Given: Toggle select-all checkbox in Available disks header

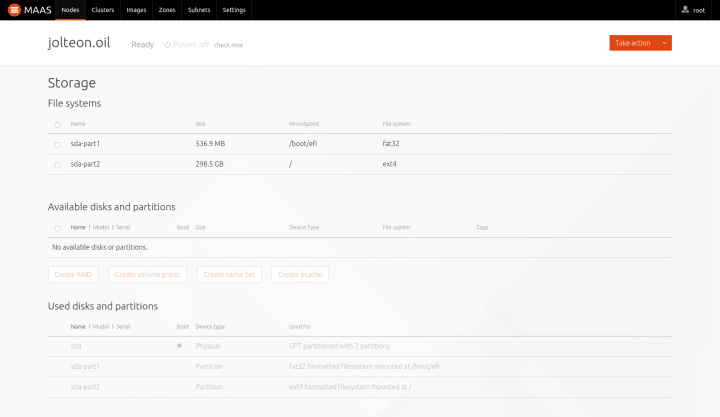Looking at the screenshot, I should point(57,228).
